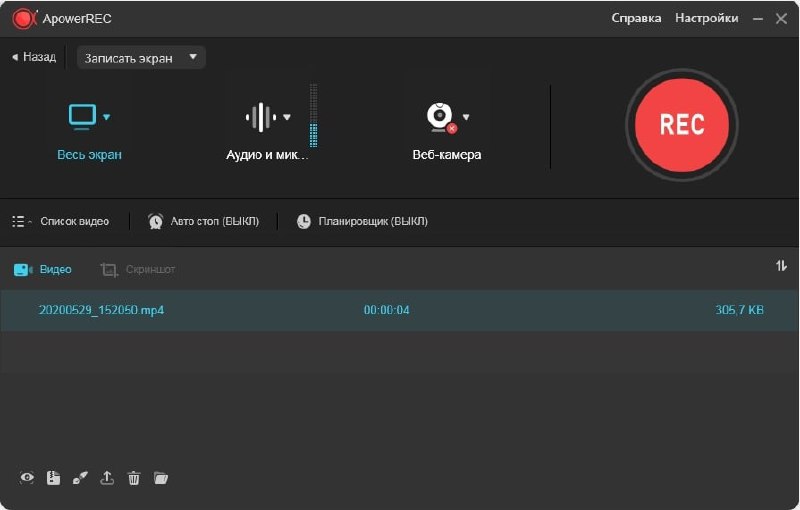Click the sort order arrows icon

tap(781, 266)
